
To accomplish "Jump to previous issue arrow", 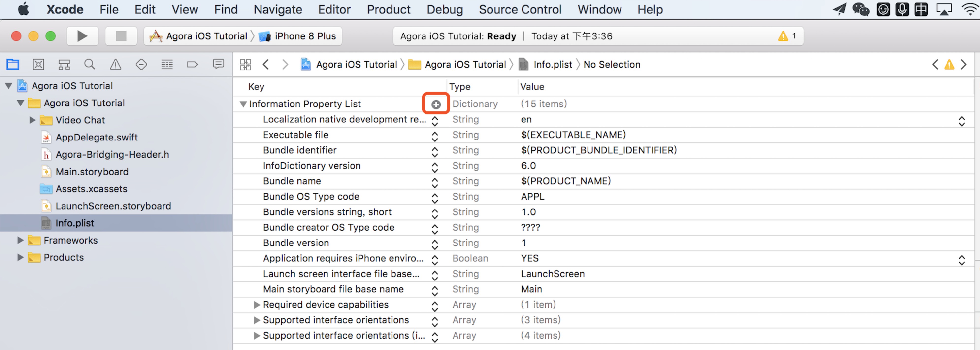I will 935,64.
